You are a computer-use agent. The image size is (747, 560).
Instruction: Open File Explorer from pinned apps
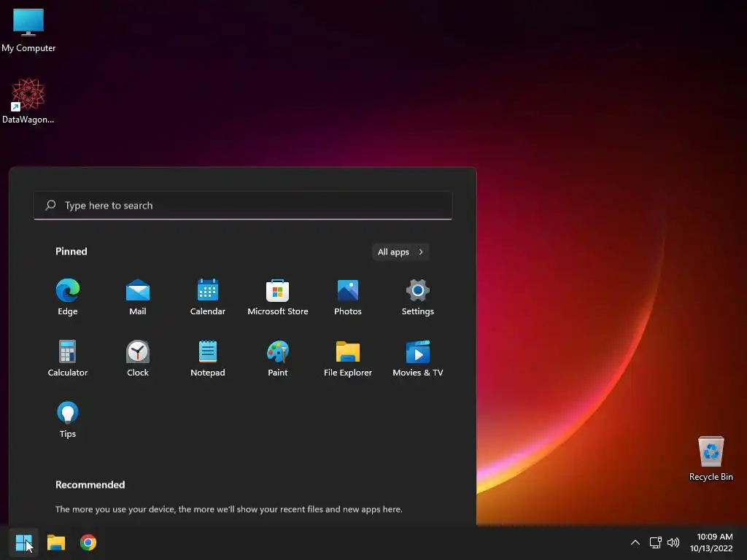coord(348,359)
